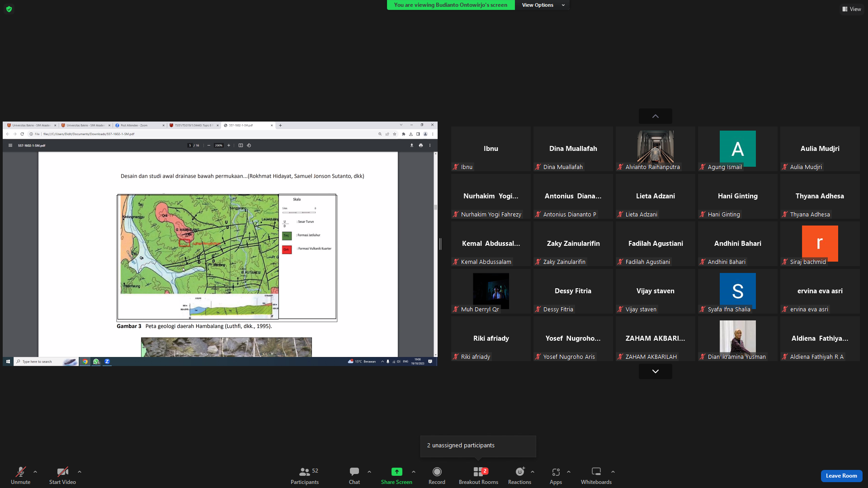Screen dimensions: 868x488
Task: Click Fit to page icon in PDF toolbar
Action: pyautogui.click(x=241, y=145)
